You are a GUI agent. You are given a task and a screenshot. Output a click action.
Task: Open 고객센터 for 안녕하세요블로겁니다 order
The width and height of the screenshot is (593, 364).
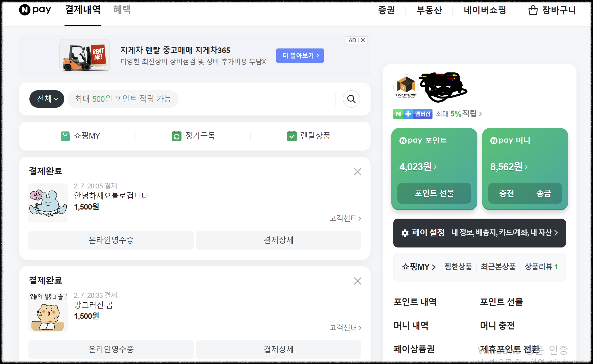(x=345, y=218)
